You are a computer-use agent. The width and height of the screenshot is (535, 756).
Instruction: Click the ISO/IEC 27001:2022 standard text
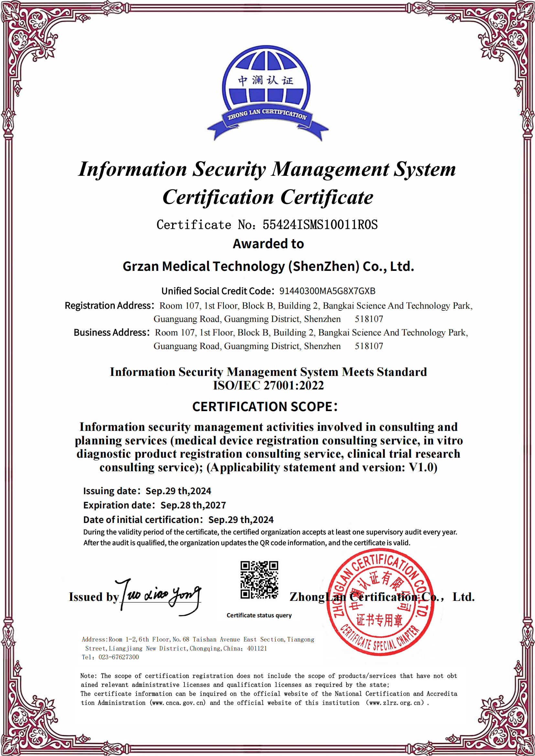click(268, 386)
